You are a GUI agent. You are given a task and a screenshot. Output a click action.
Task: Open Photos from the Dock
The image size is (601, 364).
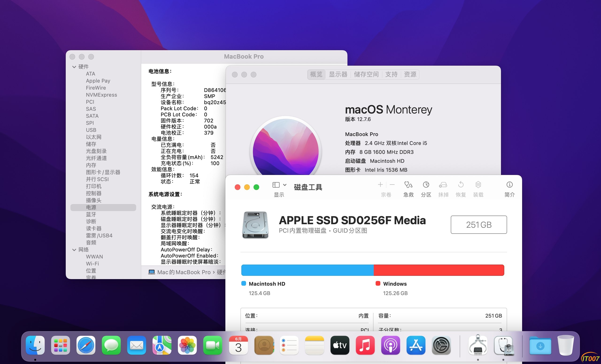[187, 345]
